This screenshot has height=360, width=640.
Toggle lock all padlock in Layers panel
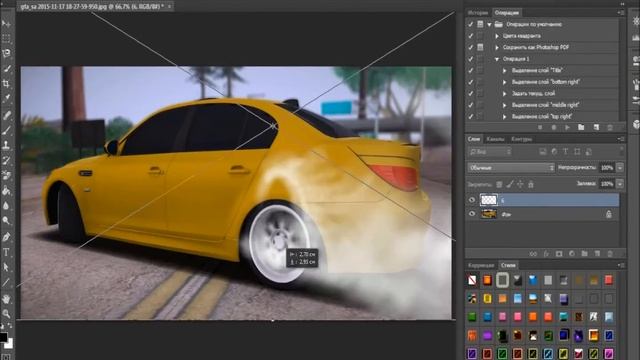click(531, 184)
